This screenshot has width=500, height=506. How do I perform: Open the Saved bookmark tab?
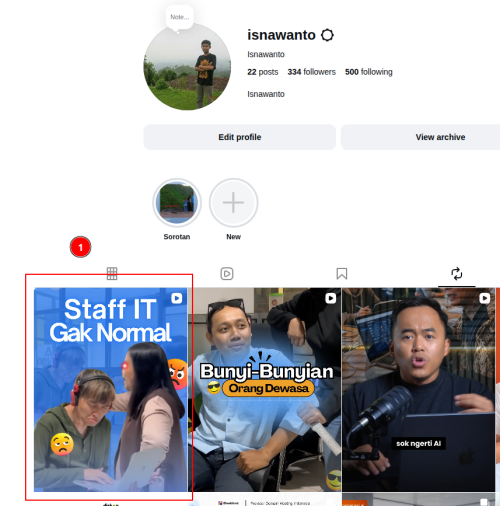click(342, 274)
